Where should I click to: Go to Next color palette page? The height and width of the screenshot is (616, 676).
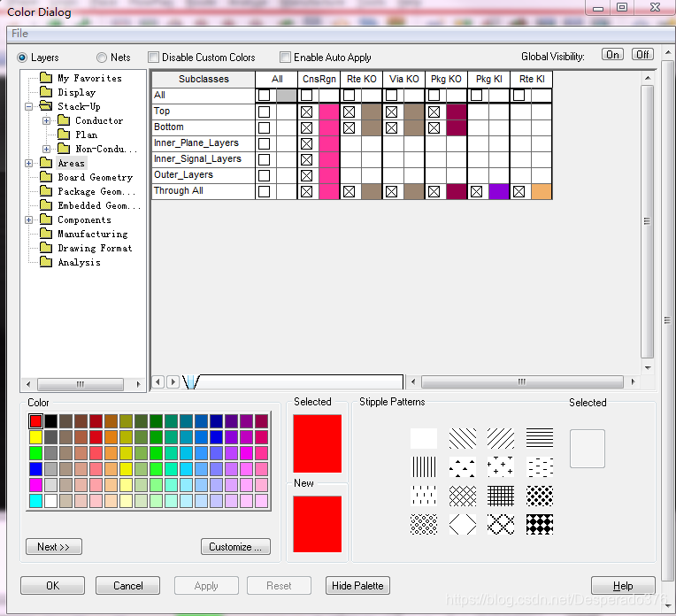tap(53, 547)
